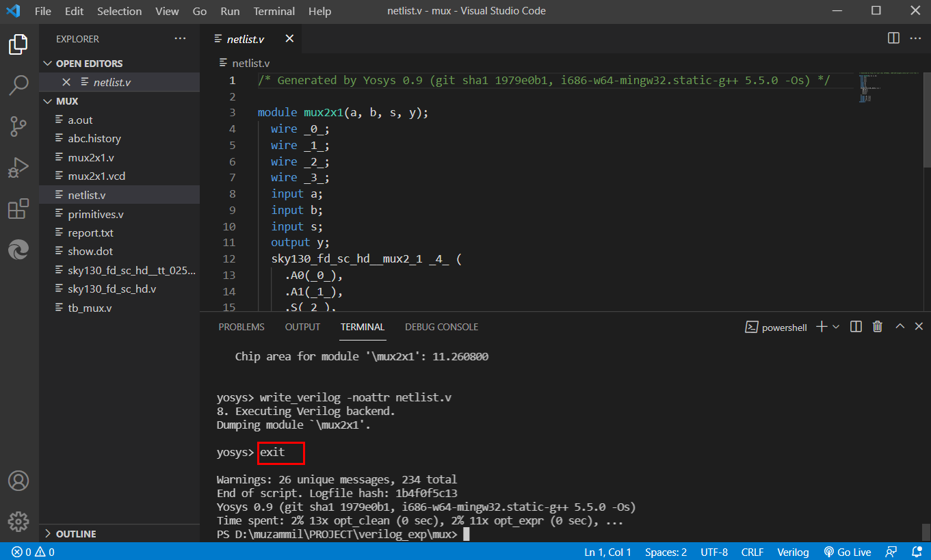Switch to the PROBLEMS tab

(241, 327)
